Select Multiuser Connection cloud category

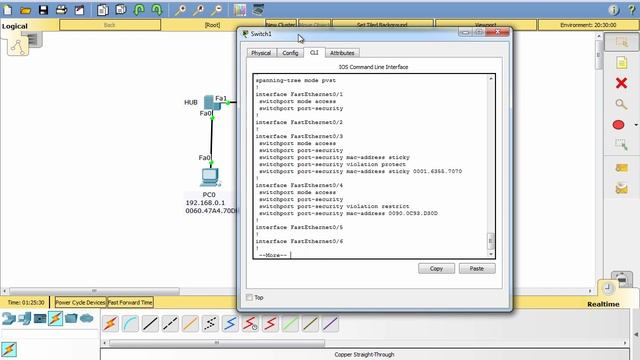pyautogui.click(x=87, y=318)
